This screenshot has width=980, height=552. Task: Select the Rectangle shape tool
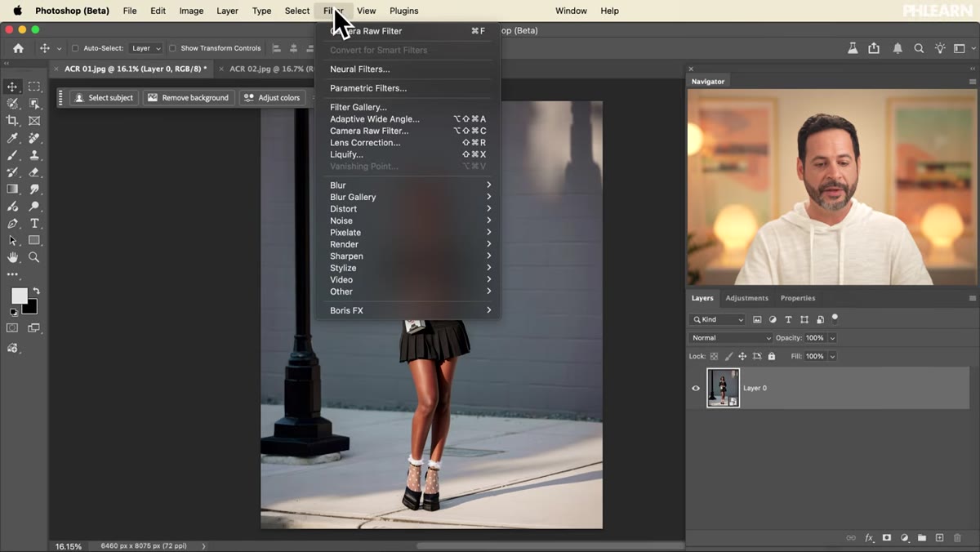(34, 240)
